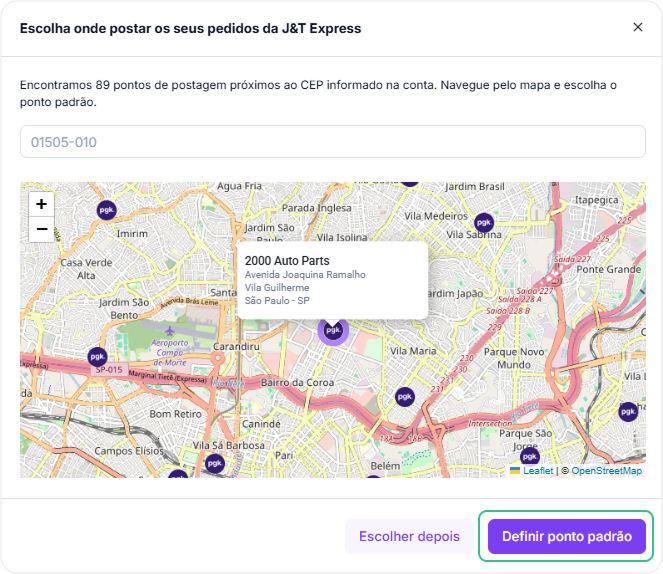Zoom out on the map
The image size is (663, 574).
click(x=41, y=230)
